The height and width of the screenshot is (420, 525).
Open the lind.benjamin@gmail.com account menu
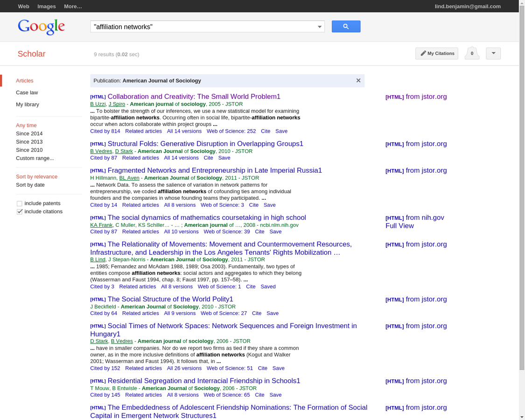click(x=468, y=7)
